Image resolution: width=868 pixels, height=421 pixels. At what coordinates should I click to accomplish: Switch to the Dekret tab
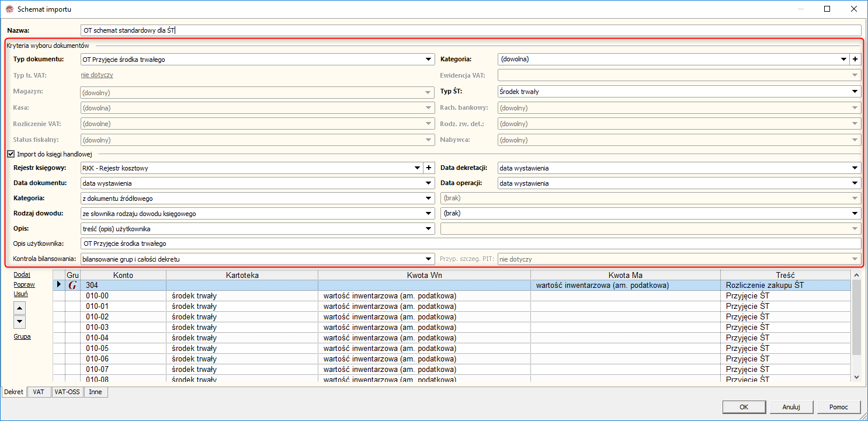14,392
